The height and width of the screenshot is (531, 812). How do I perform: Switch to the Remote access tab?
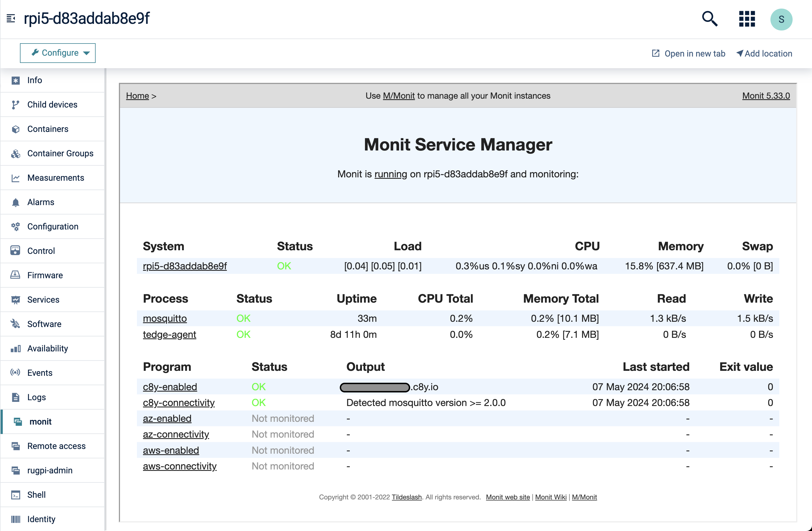click(x=56, y=446)
